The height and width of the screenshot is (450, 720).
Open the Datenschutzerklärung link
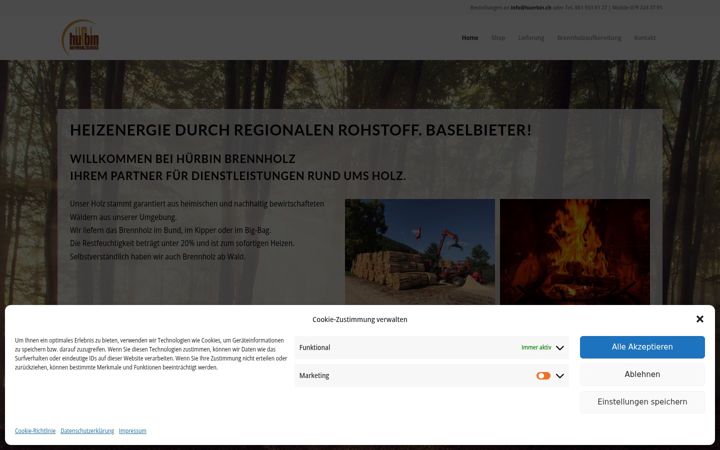point(87,431)
